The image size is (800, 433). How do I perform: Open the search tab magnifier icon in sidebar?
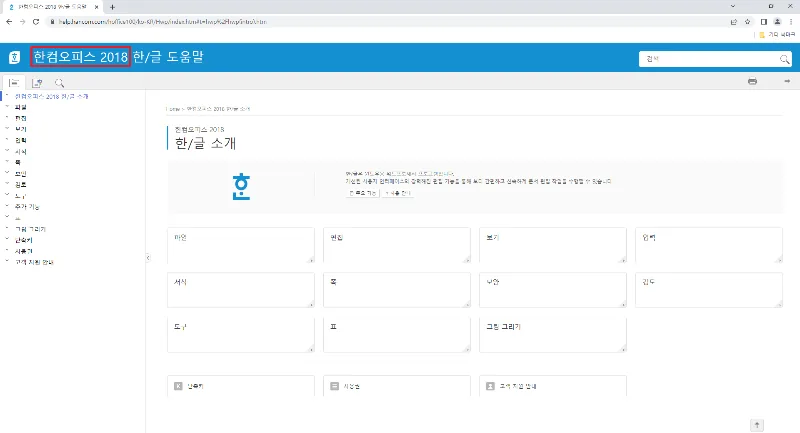point(59,83)
